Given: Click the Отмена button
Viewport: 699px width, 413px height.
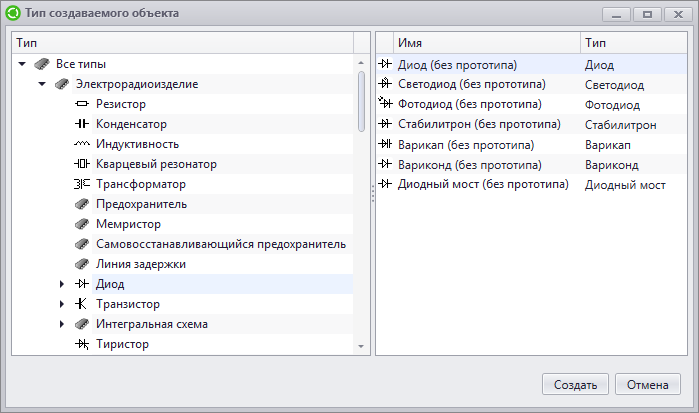Looking at the screenshot, I should [x=648, y=384].
